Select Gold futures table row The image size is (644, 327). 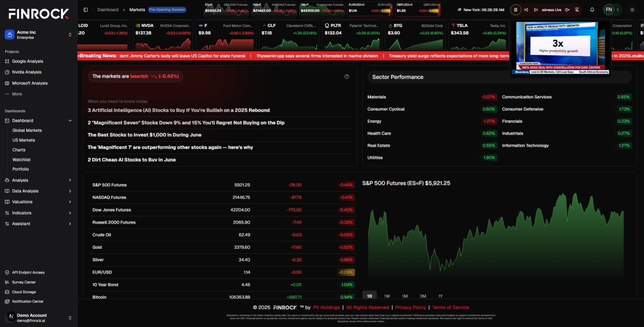point(223,247)
